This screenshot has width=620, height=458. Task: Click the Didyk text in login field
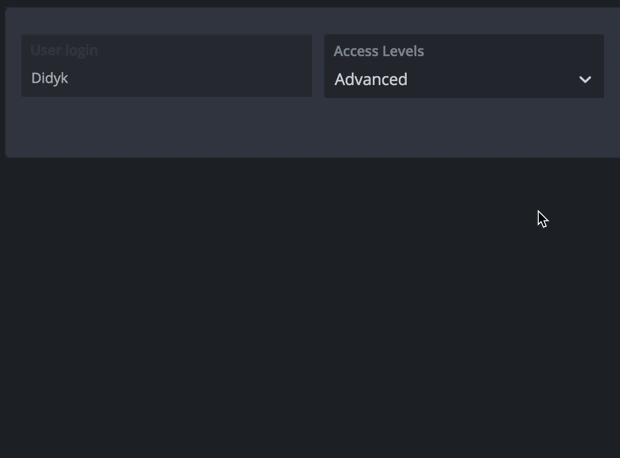50,78
